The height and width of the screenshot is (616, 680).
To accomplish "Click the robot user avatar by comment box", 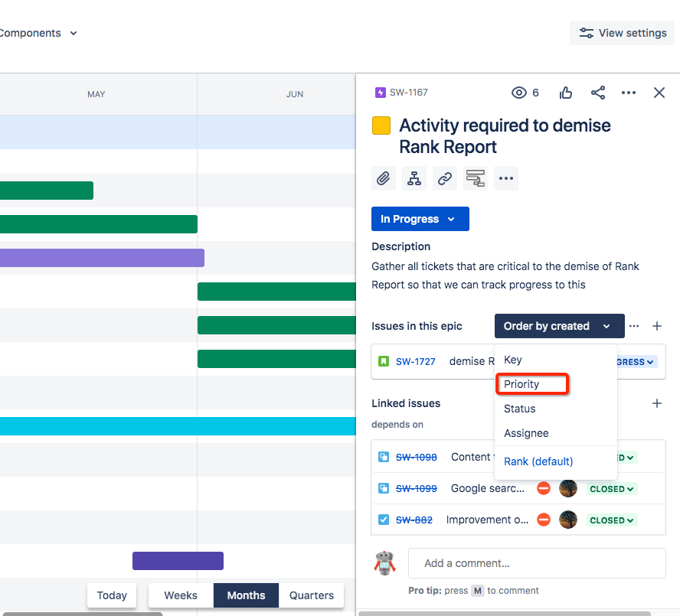I will click(x=384, y=563).
